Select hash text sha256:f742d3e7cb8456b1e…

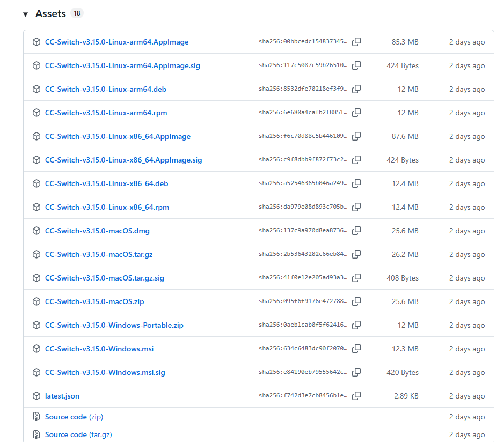(x=303, y=396)
